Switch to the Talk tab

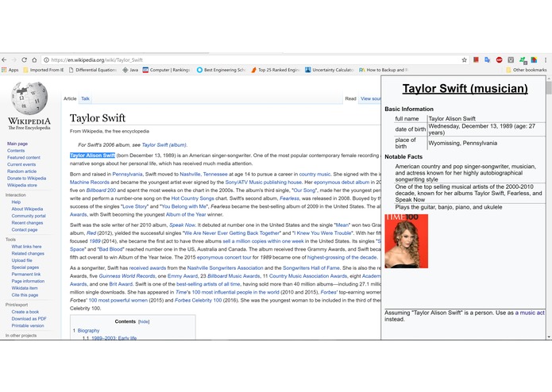click(85, 98)
